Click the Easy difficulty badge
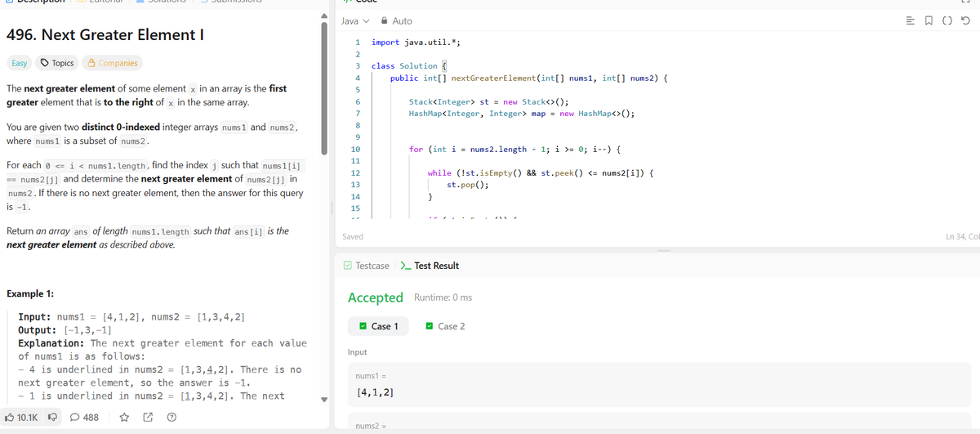 tap(19, 63)
